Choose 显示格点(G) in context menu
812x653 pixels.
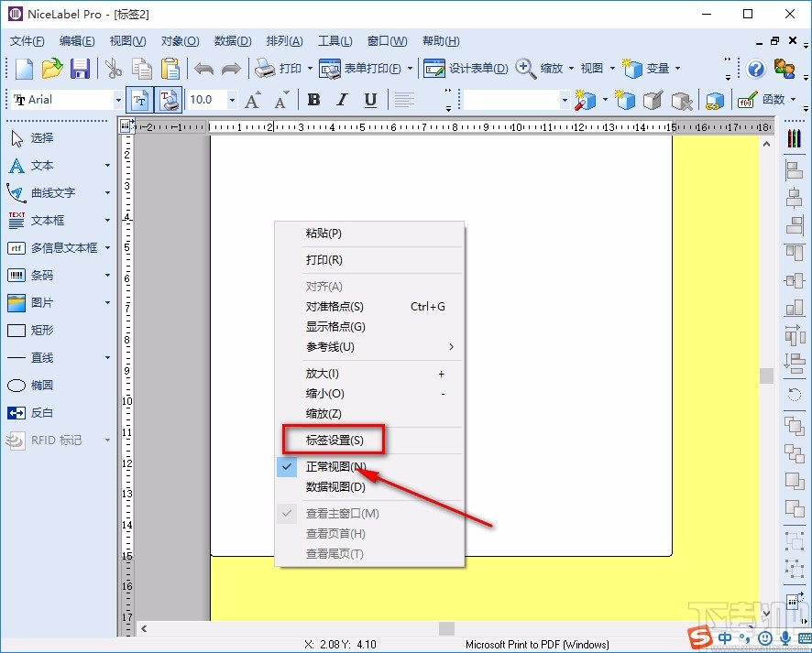click(x=369, y=326)
